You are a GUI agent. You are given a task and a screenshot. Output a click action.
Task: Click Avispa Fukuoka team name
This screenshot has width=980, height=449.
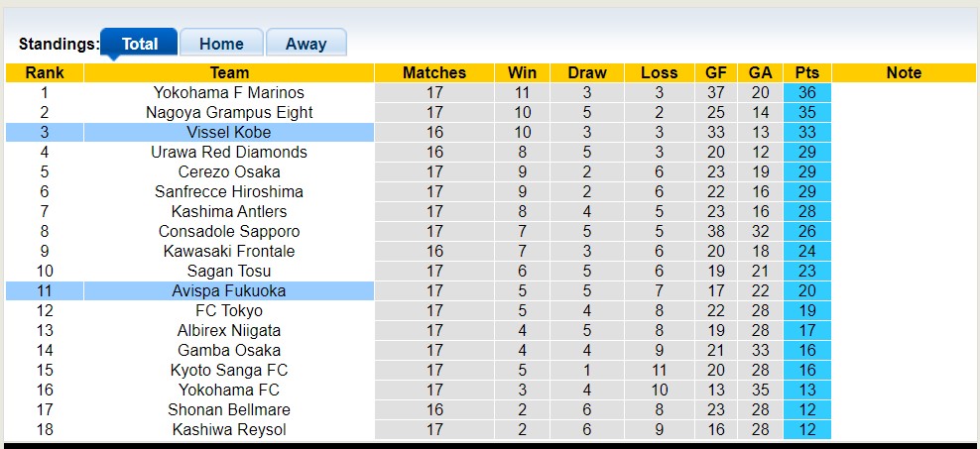point(229,290)
